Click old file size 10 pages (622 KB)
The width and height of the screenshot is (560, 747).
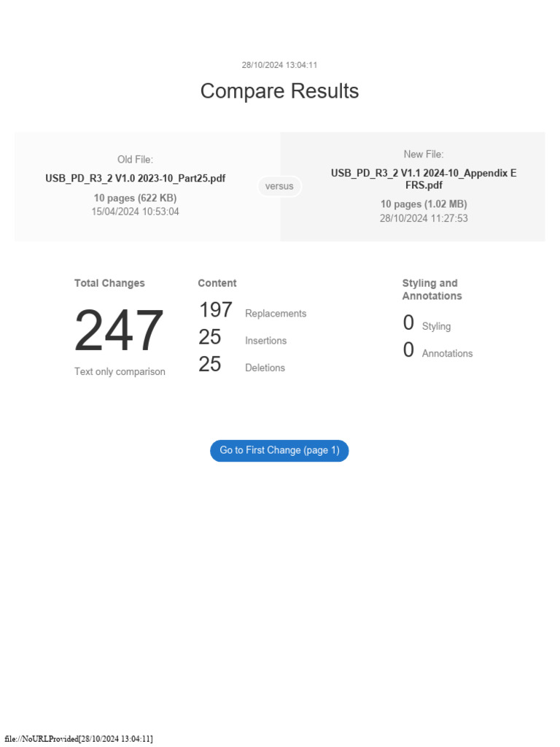[x=135, y=198]
